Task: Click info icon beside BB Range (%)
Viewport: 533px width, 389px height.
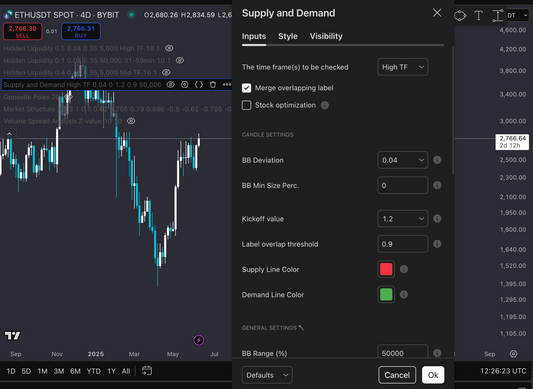Action: [x=437, y=353]
